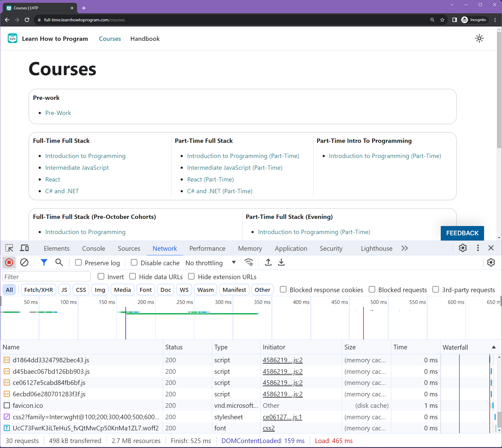Open the zoom magnifier in address bar
The height and width of the screenshot is (448, 502).
click(x=432, y=20)
